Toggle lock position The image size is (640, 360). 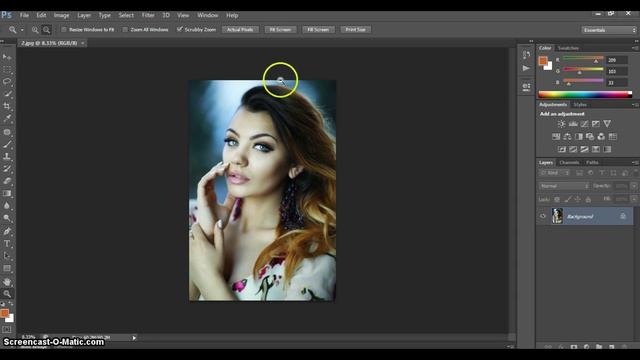click(x=578, y=199)
